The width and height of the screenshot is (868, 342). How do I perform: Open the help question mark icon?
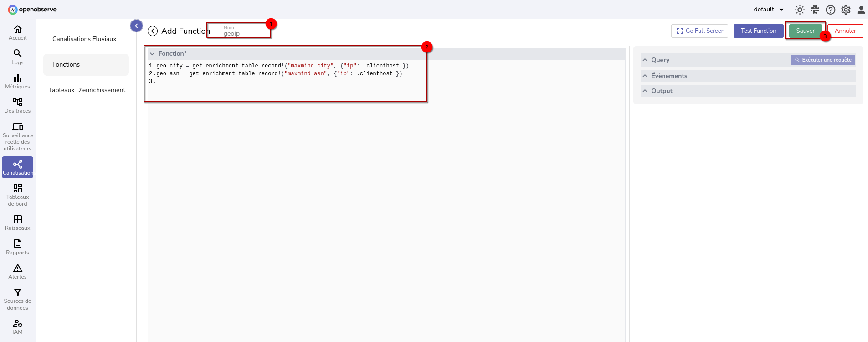tap(831, 10)
